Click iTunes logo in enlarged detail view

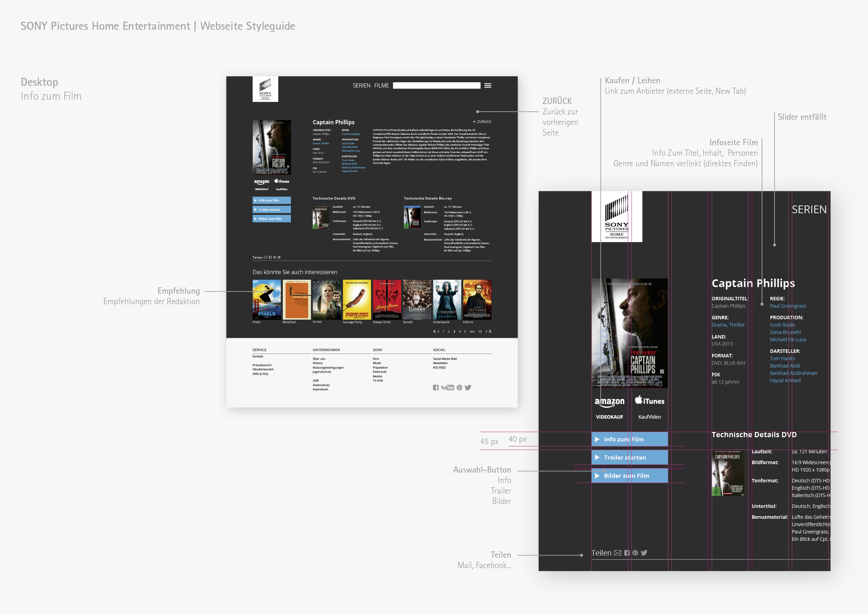(x=650, y=400)
